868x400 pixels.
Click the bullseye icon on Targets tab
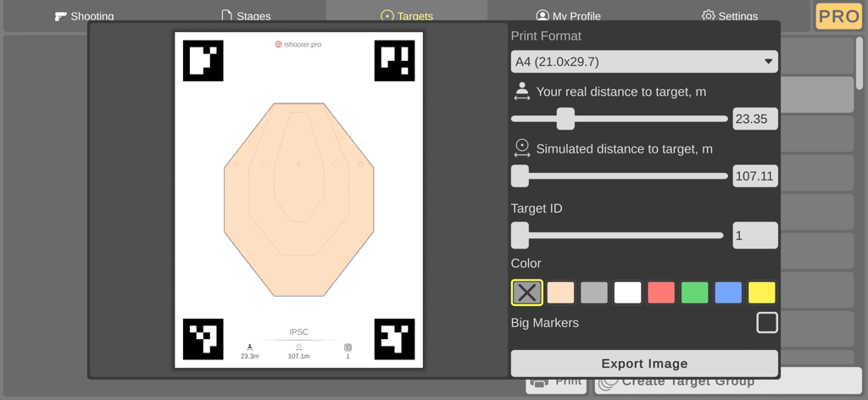[387, 16]
